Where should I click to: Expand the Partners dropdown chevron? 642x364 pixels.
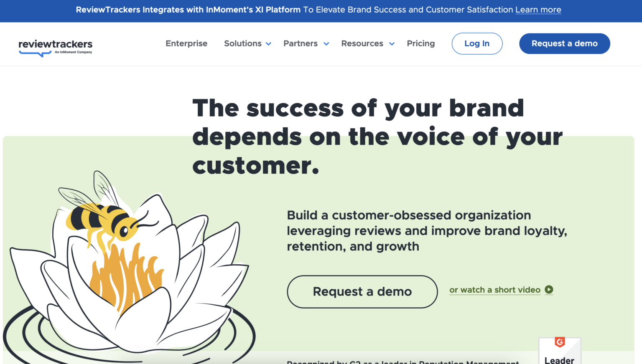pyautogui.click(x=326, y=44)
